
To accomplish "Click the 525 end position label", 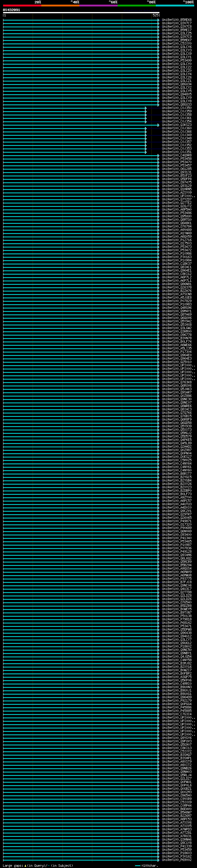I will tap(155, 15).
